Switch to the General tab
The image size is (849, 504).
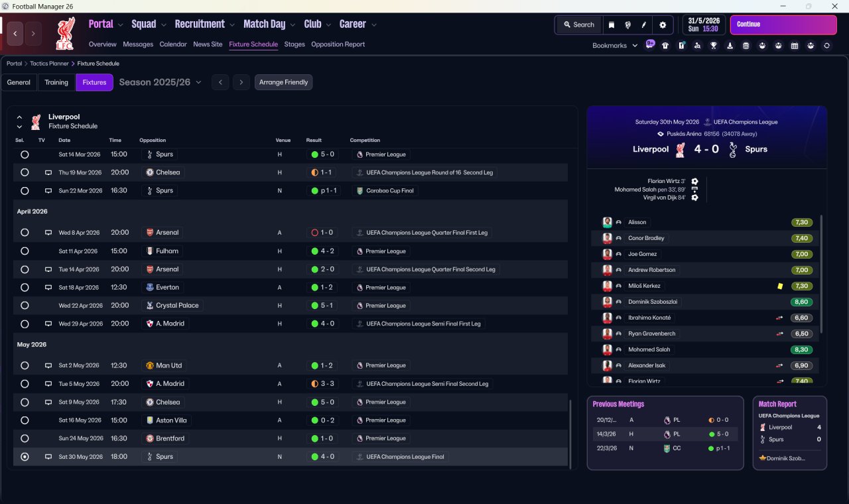click(x=19, y=82)
